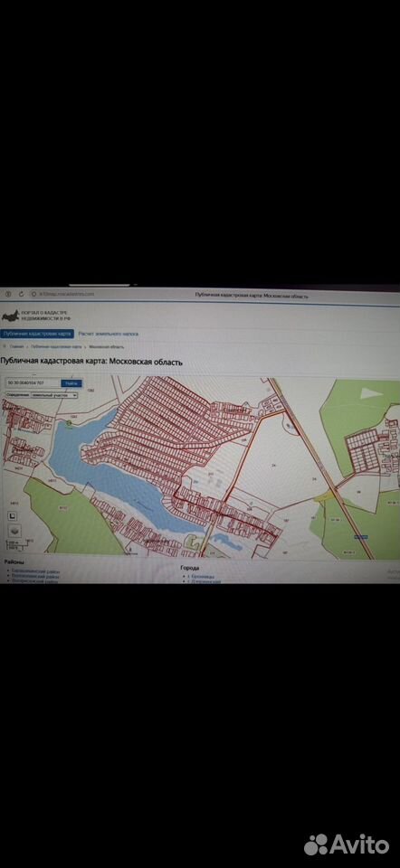The height and width of the screenshot is (868, 400).
Task: Open the Расчет земельного налога tab
Action: point(108,334)
